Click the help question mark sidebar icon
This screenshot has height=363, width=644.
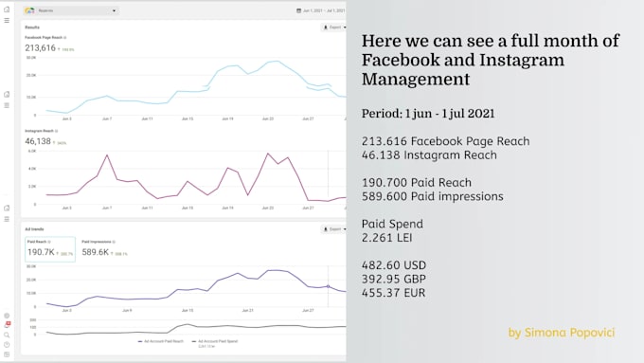[7, 345]
